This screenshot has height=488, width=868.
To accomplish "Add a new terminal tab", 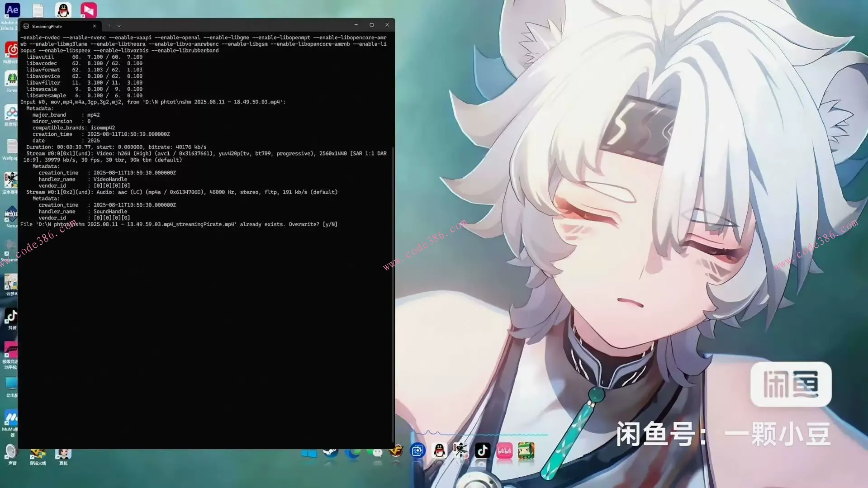I will click(x=109, y=26).
